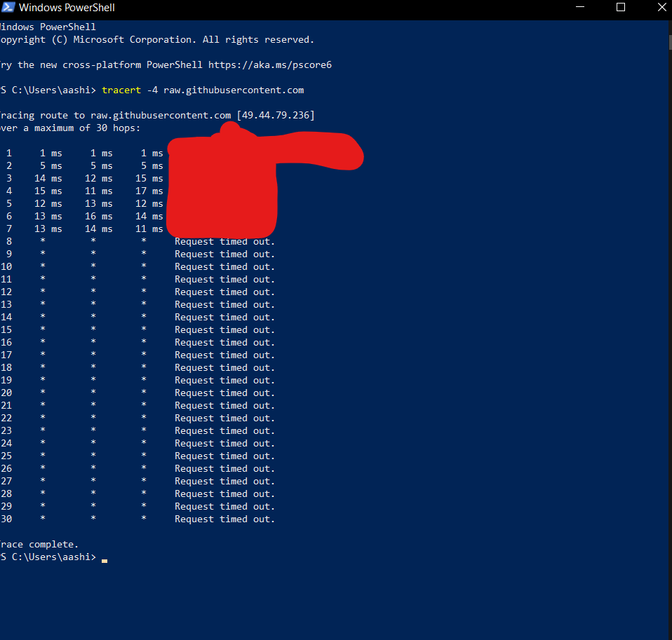672x640 pixels.
Task: Click 'Copyright (C) Microsoft Corporation' line
Action: click(x=157, y=40)
